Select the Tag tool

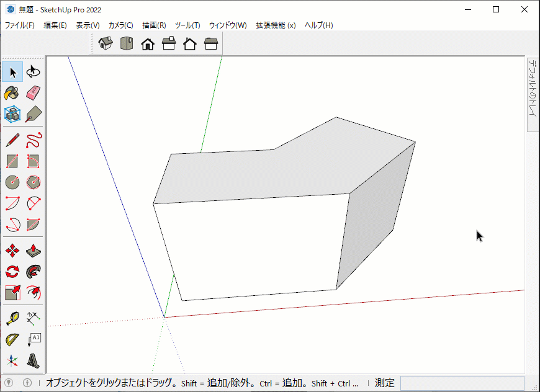tap(34, 114)
